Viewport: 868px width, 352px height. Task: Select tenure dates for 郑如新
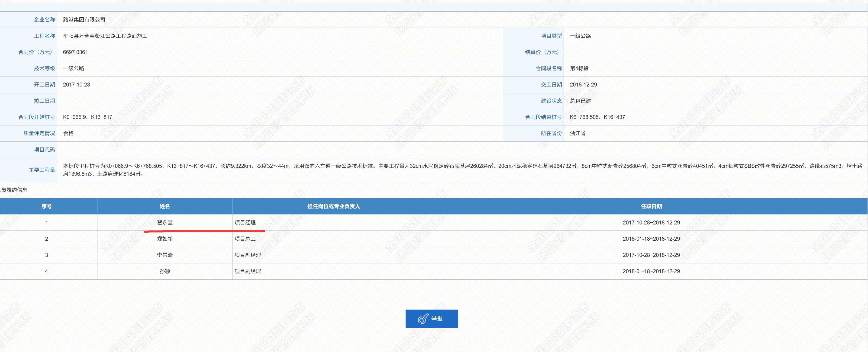tap(651, 238)
